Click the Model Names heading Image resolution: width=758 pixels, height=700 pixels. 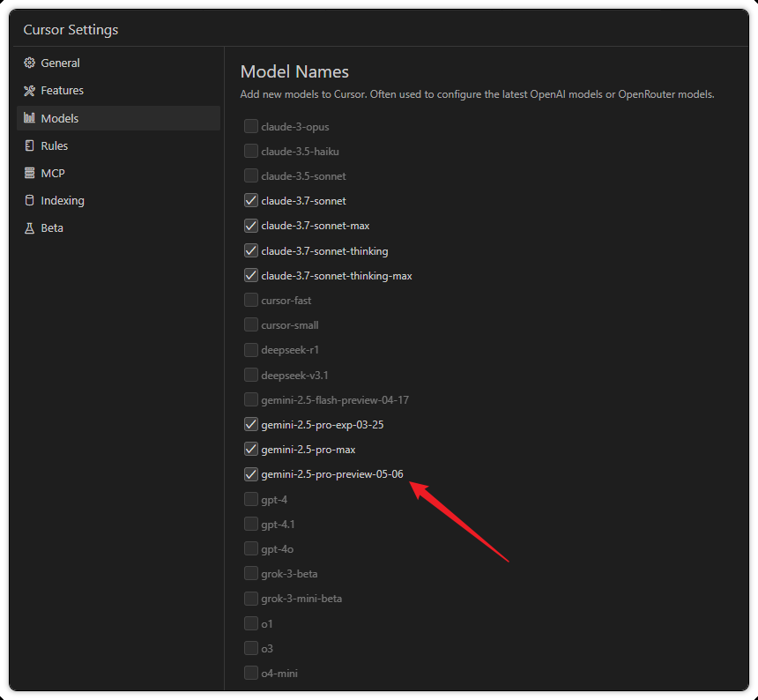[x=294, y=71]
